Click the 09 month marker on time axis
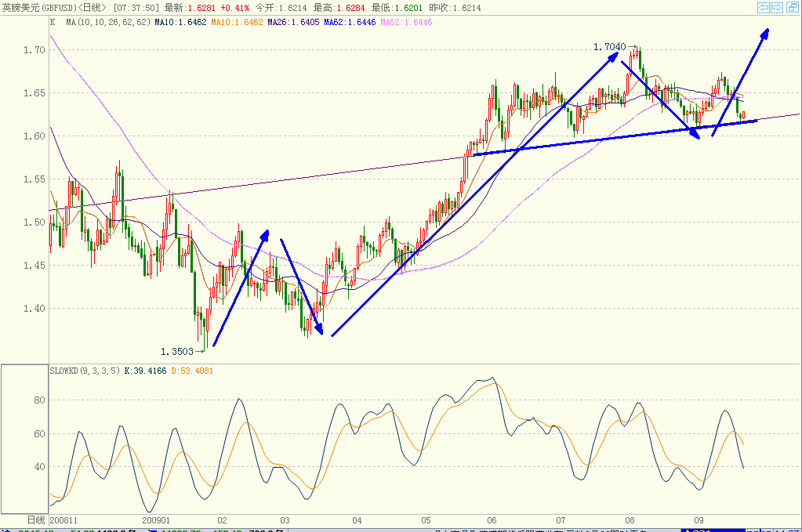Viewport: 802px width, 532px height. (699, 520)
